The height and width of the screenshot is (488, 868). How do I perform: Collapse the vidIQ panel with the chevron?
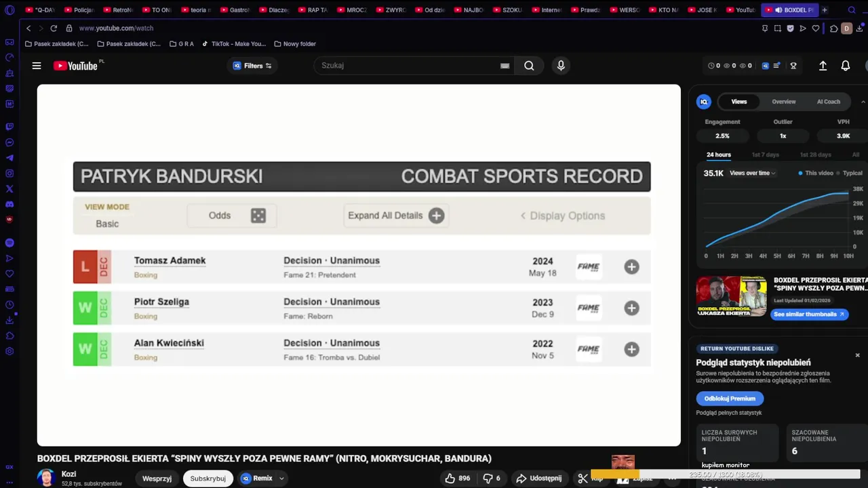863,102
